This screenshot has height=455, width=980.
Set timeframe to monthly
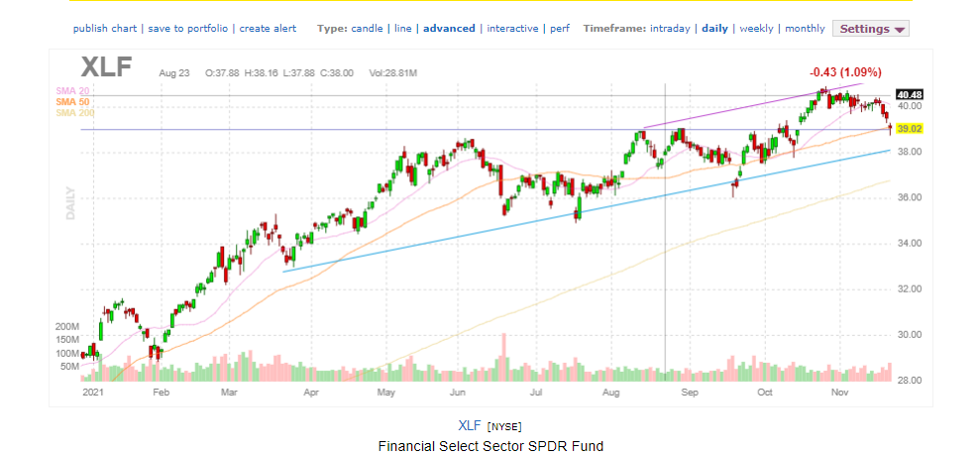[x=805, y=28]
